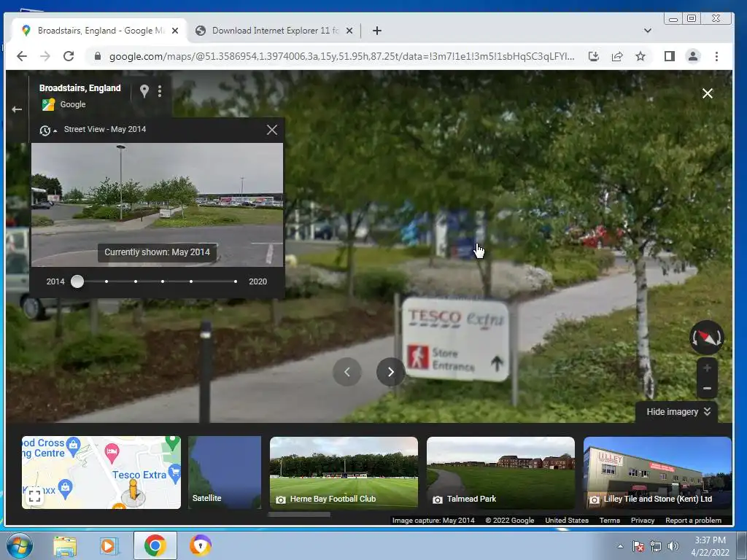Zoom out Street View with minus
The width and height of the screenshot is (747, 560).
[x=707, y=389]
